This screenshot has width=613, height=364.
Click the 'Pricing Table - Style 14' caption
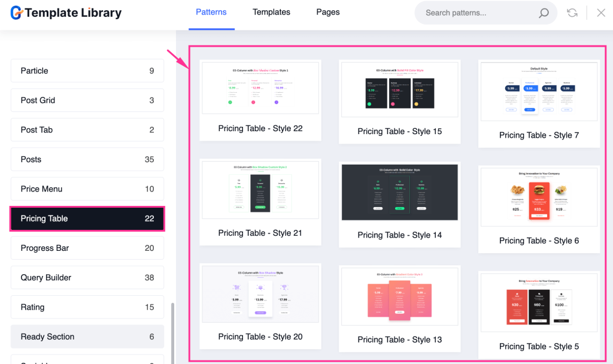pyautogui.click(x=399, y=235)
